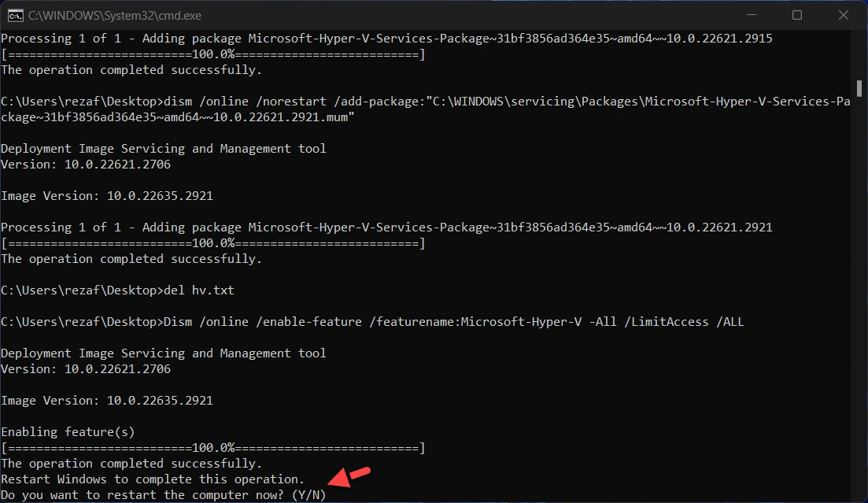This screenshot has width=868, height=503.
Task: Click second 'Deployment Image Servicing and Management tool' line
Action: tap(164, 353)
